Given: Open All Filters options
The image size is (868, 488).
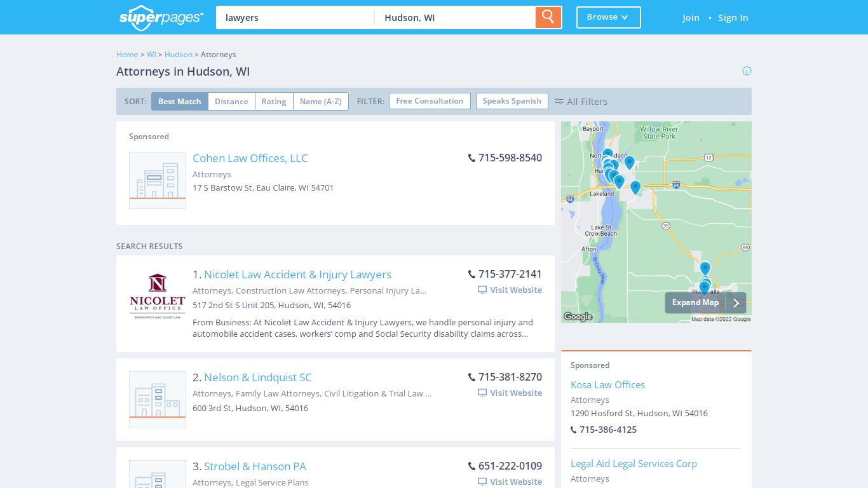Looking at the screenshot, I should (581, 102).
